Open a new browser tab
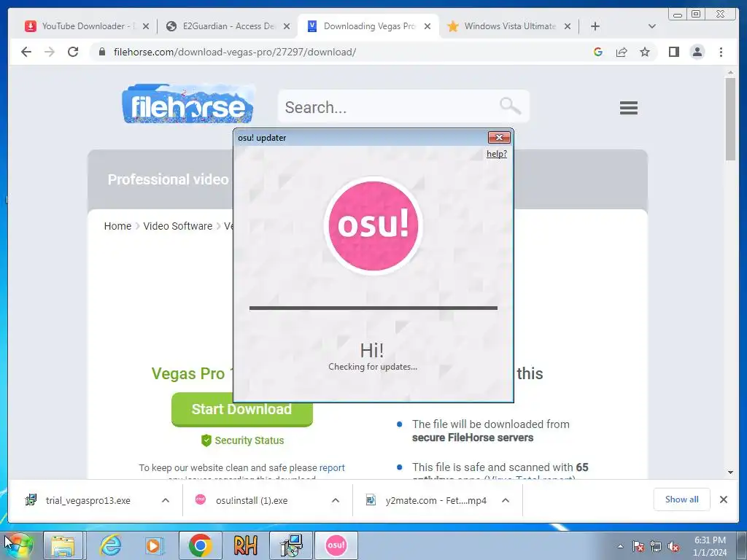747x560 pixels. tap(595, 26)
